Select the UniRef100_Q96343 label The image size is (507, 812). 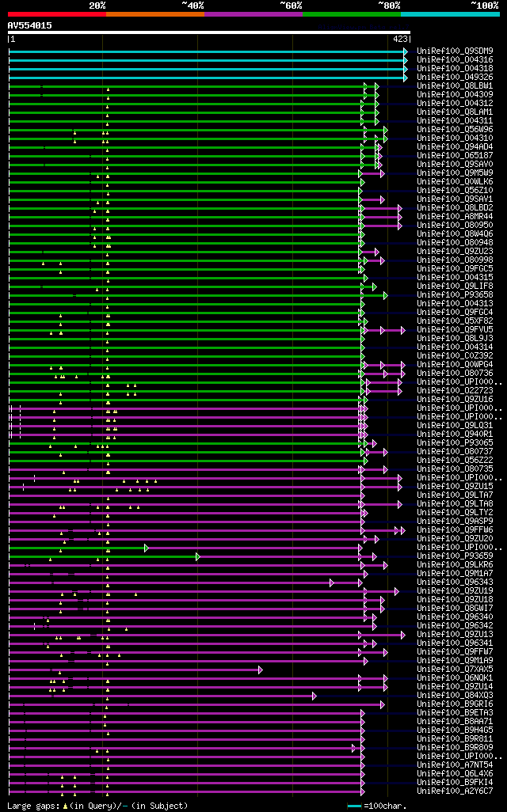[456, 582]
